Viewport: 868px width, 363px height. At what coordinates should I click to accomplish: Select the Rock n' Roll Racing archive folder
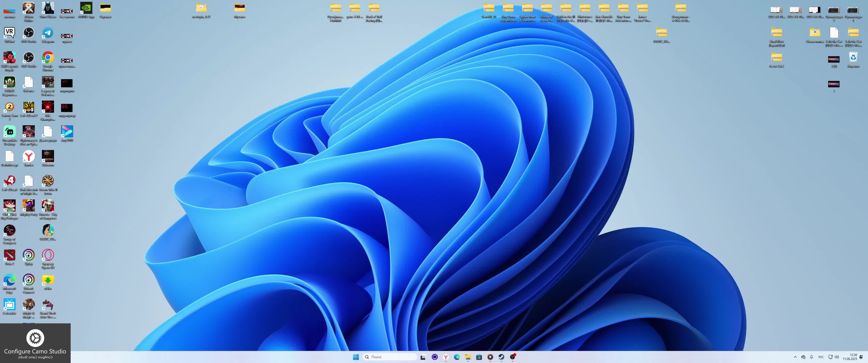(x=374, y=12)
